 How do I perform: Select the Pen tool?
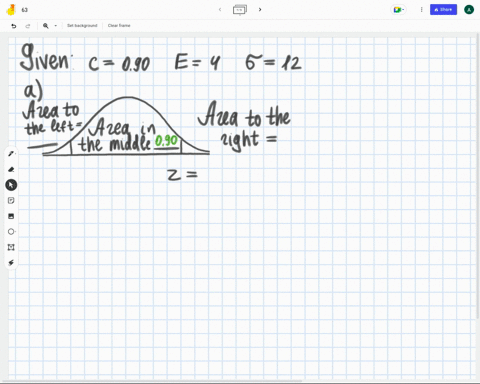[11, 154]
